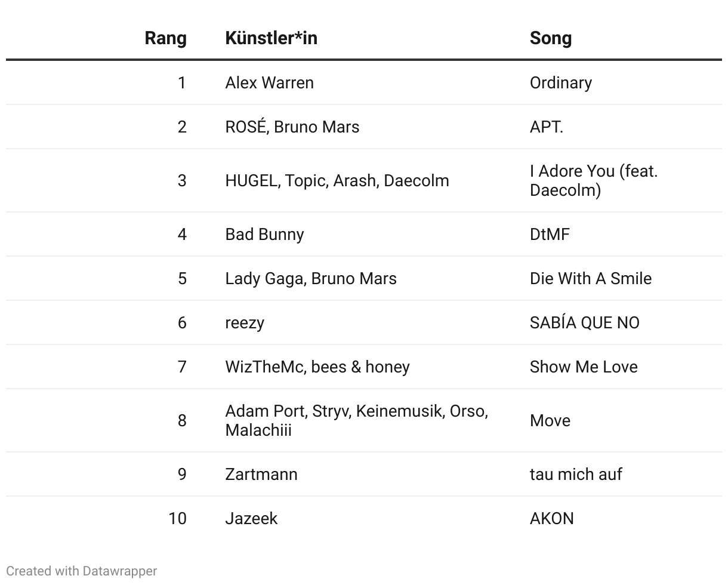Click the AKON song by Jazeek

pyautogui.click(x=551, y=518)
